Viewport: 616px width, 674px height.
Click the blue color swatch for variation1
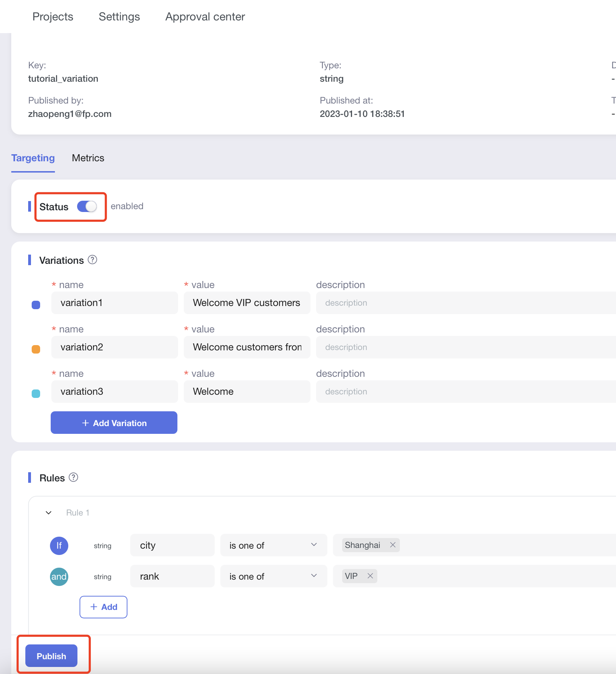click(36, 305)
